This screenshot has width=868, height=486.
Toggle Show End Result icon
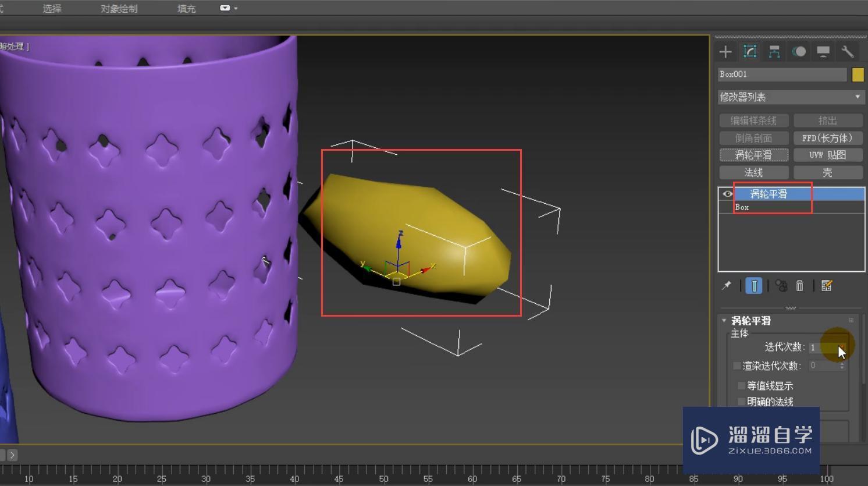754,286
